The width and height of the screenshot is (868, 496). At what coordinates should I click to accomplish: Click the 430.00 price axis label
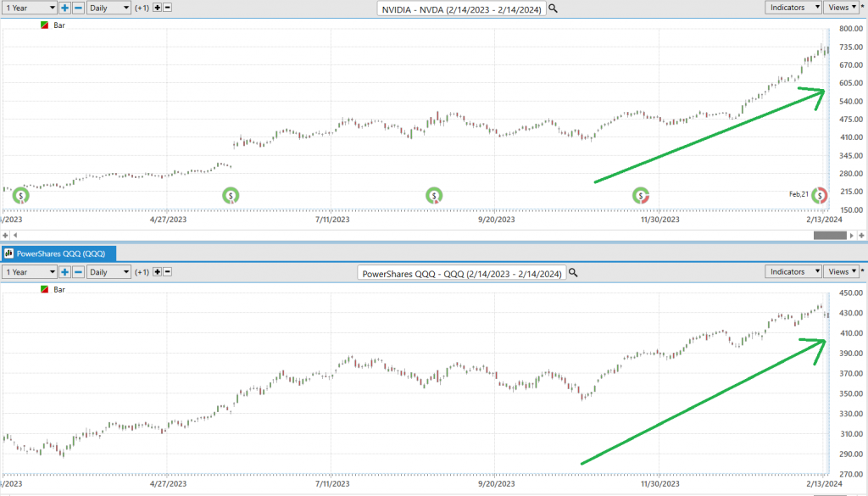[851, 313]
